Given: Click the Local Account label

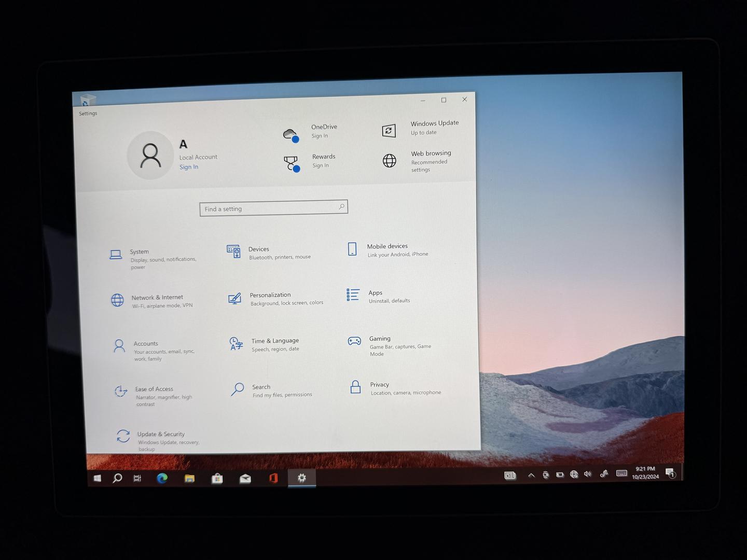Looking at the screenshot, I should [x=198, y=157].
